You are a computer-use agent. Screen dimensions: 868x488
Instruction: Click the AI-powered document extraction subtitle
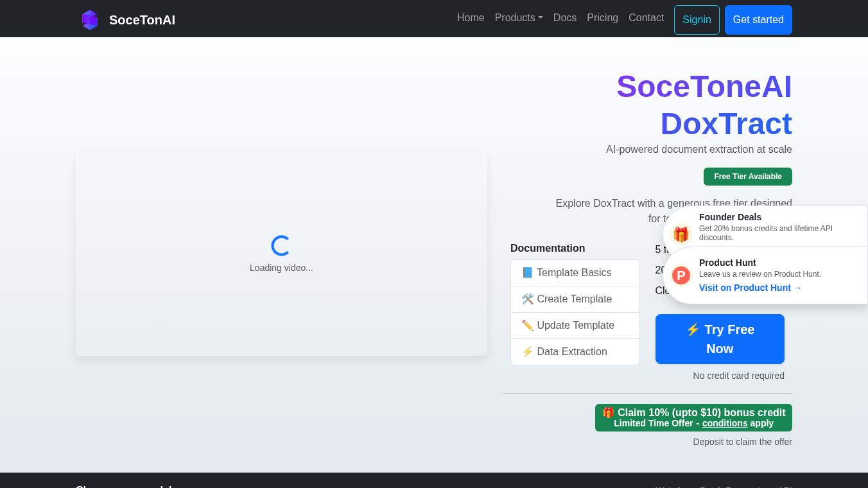pos(699,150)
